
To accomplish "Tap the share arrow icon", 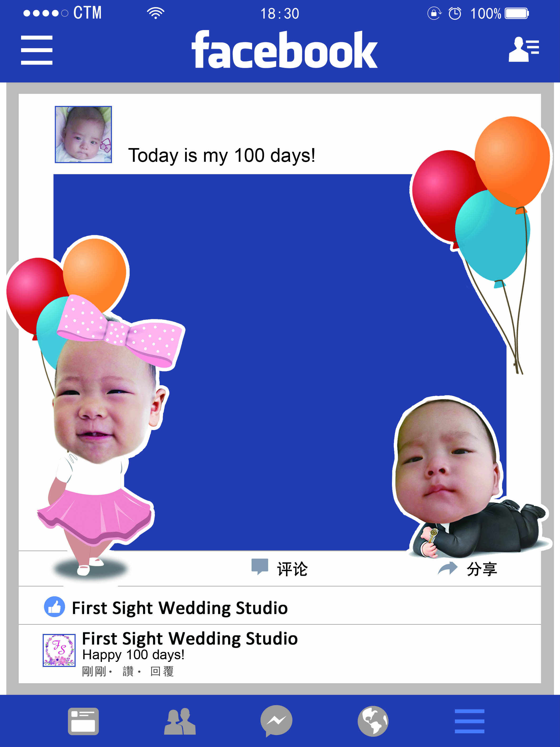I will (x=448, y=568).
